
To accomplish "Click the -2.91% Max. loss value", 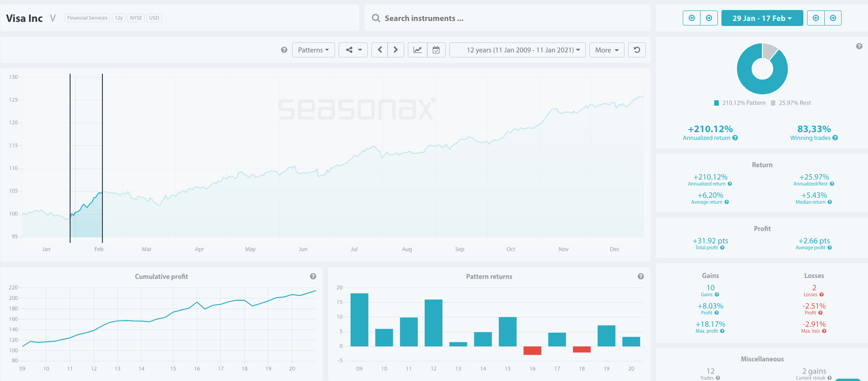I will coord(814,324).
